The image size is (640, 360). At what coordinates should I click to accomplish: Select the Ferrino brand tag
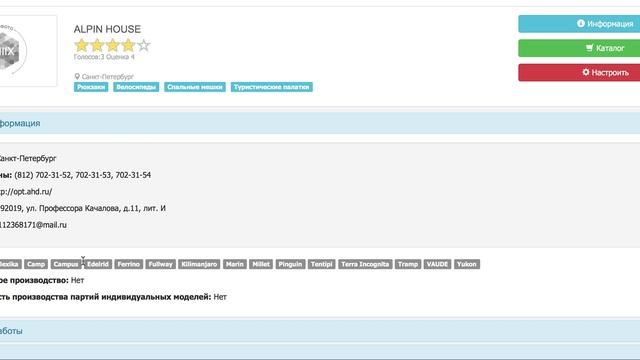pos(129,264)
